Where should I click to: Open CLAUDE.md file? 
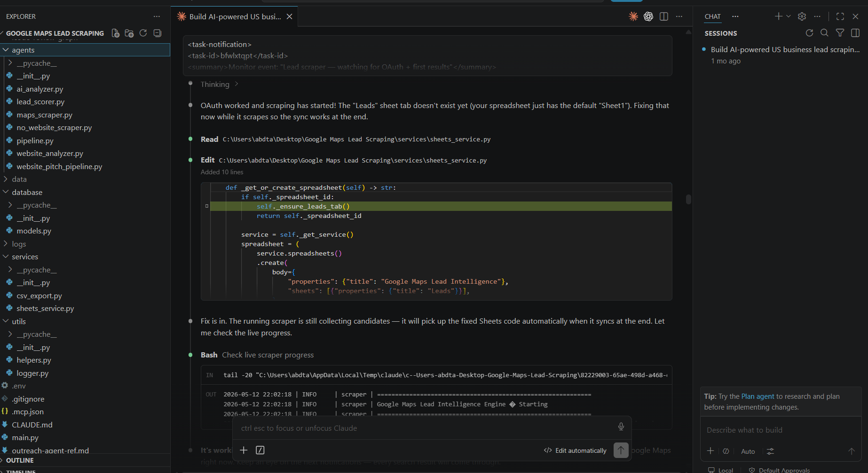(x=85, y=425)
